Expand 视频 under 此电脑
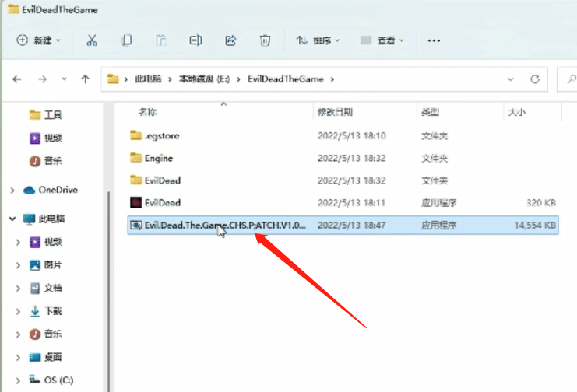 pos(18,242)
